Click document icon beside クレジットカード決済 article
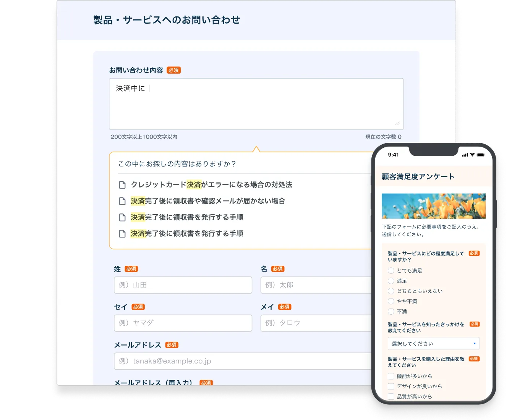The height and width of the screenshot is (420, 512). [122, 185]
